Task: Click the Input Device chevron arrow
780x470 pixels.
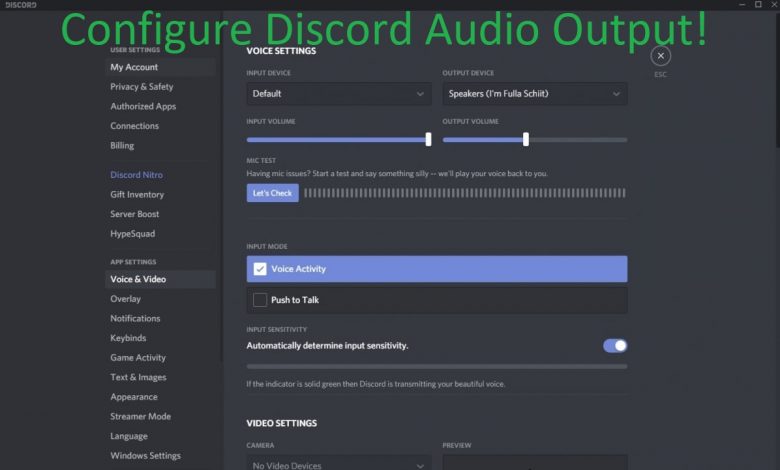Action: pyautogui.click(x=420, y=94)
